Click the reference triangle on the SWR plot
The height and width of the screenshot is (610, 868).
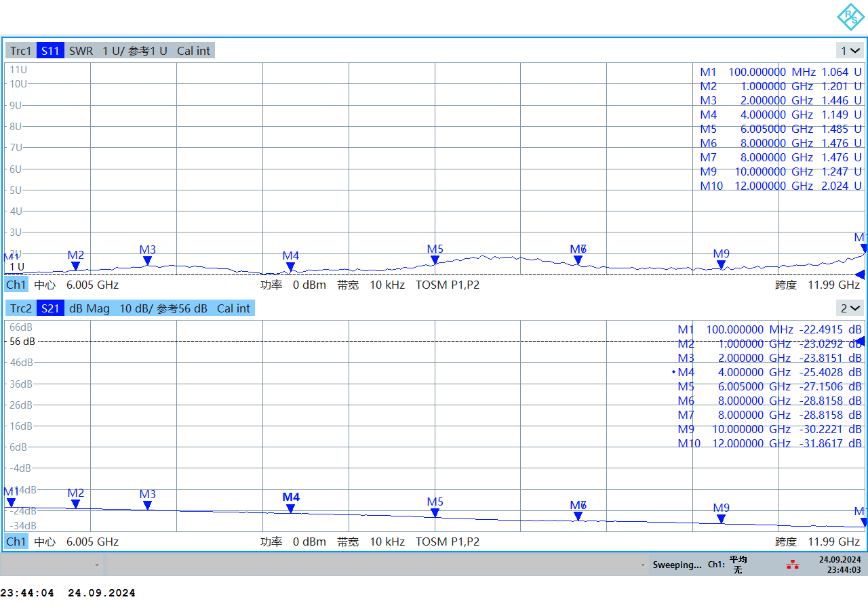coord(859,274)
